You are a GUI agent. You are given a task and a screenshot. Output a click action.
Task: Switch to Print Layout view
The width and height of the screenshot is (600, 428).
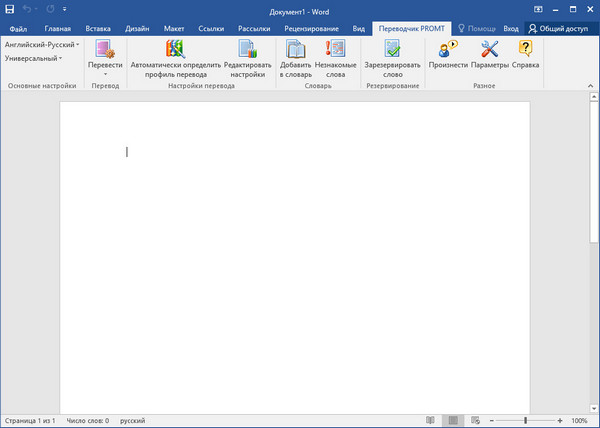(452, 421)
